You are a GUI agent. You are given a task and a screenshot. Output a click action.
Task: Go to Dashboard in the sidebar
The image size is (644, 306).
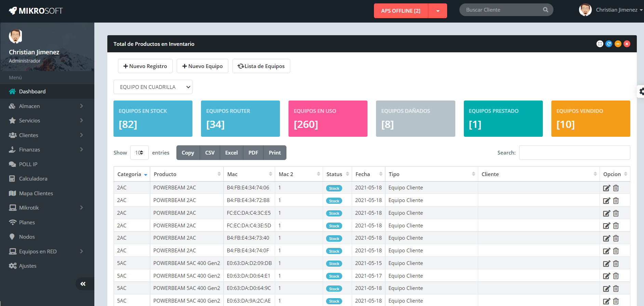pyautogui.click(x=47, y=91)
